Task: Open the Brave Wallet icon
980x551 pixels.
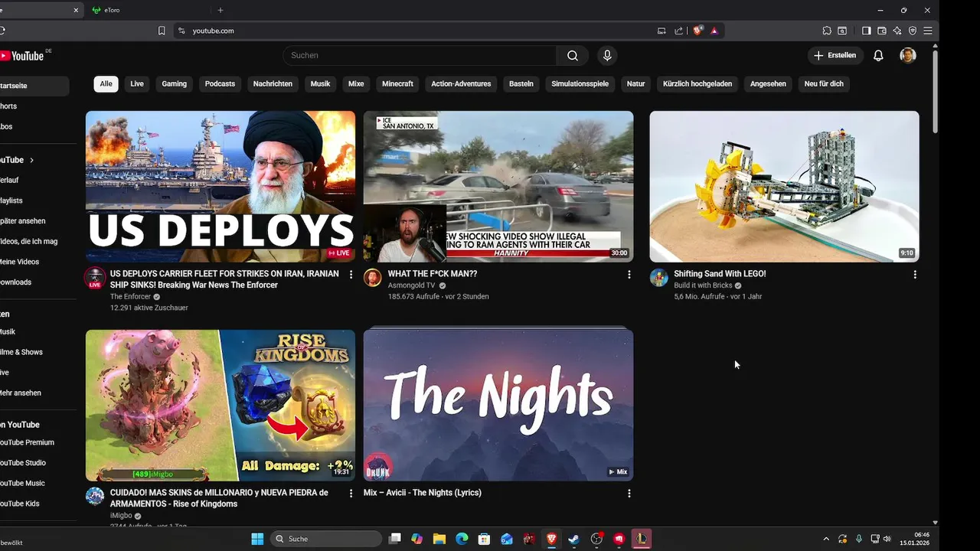Action: [x=882, y=31]
